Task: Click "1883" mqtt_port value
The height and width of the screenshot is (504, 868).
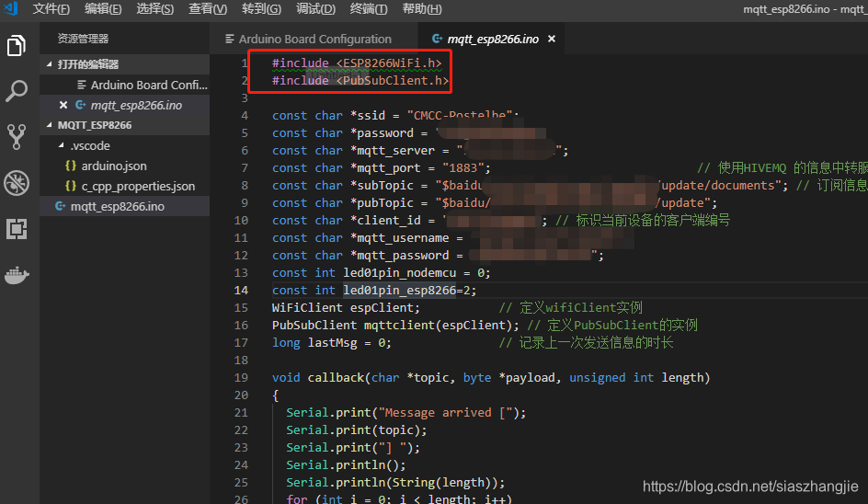Action: tap(463, 167)
